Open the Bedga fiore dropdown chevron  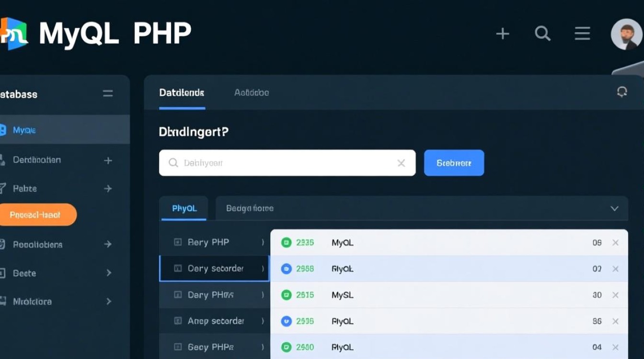pyautogui.click(x=615, y=208)
